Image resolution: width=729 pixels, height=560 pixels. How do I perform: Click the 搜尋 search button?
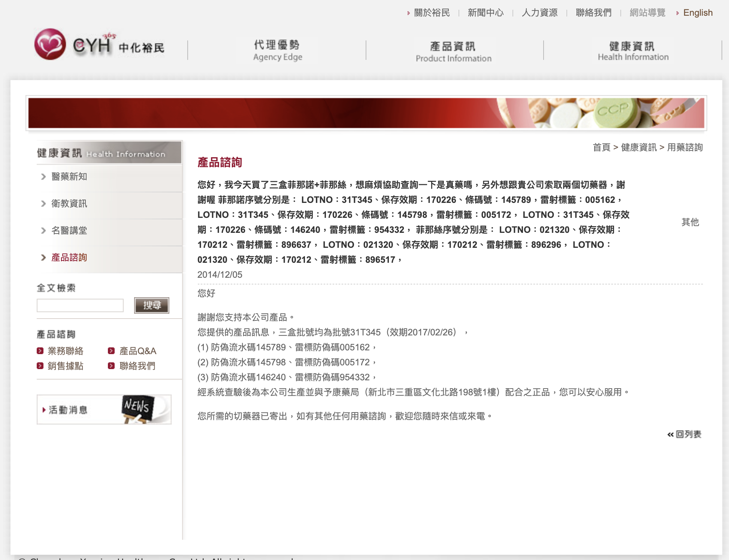tap(152, 305)
